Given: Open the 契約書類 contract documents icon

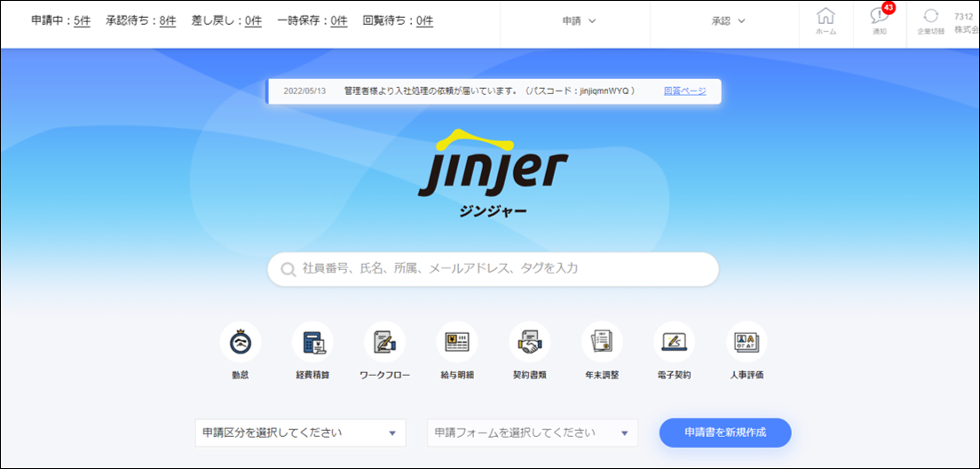Looking at the screenshot, I should 529,342.
